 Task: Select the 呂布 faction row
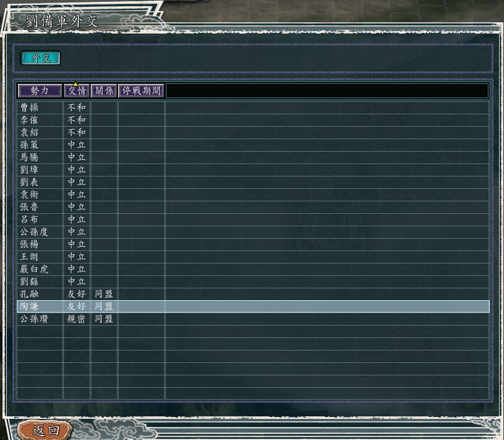pos(253,219)
